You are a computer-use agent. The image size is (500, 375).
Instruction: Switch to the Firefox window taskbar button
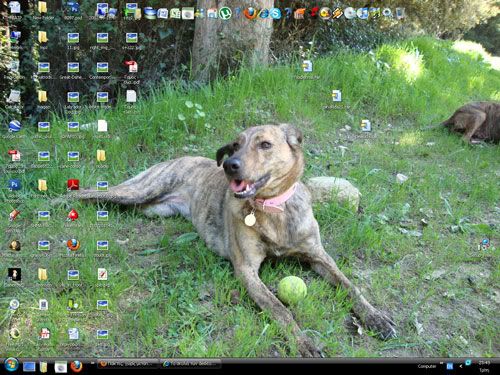tap(128, 364)
